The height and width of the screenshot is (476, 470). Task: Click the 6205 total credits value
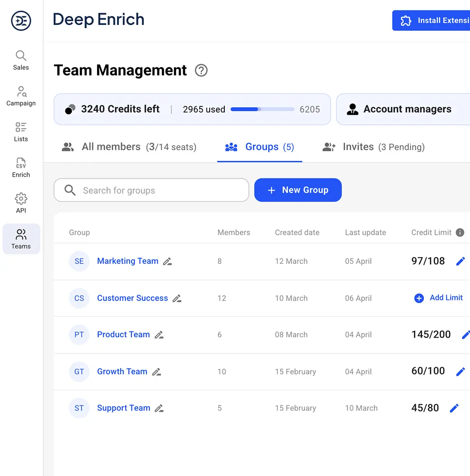pyautogui.click(x=310, y=109)
